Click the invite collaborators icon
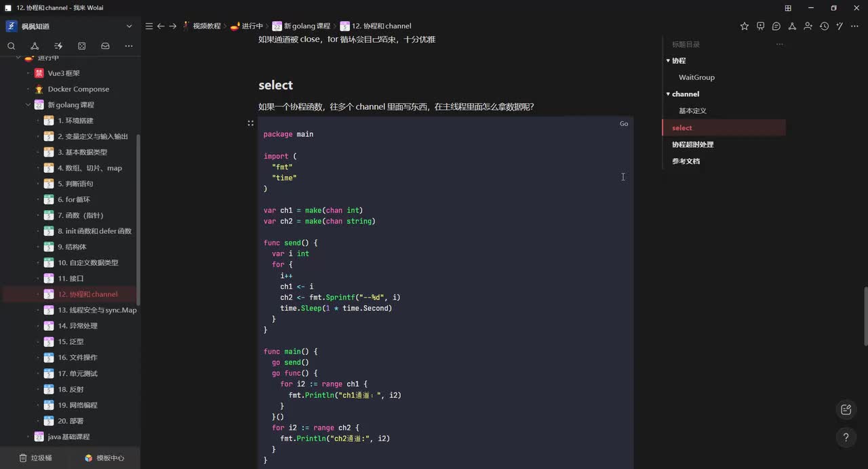Viewport: 868px width, 469px height. click(x=808, y=26)
